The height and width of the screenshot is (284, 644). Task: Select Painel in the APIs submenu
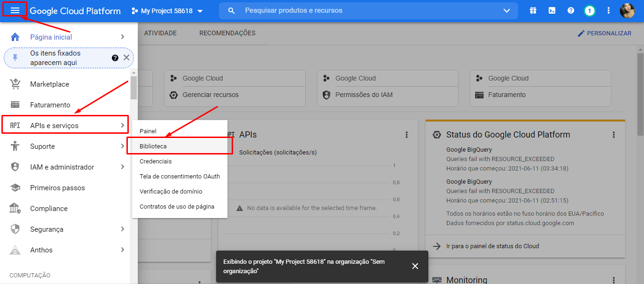tap(180, 131)
